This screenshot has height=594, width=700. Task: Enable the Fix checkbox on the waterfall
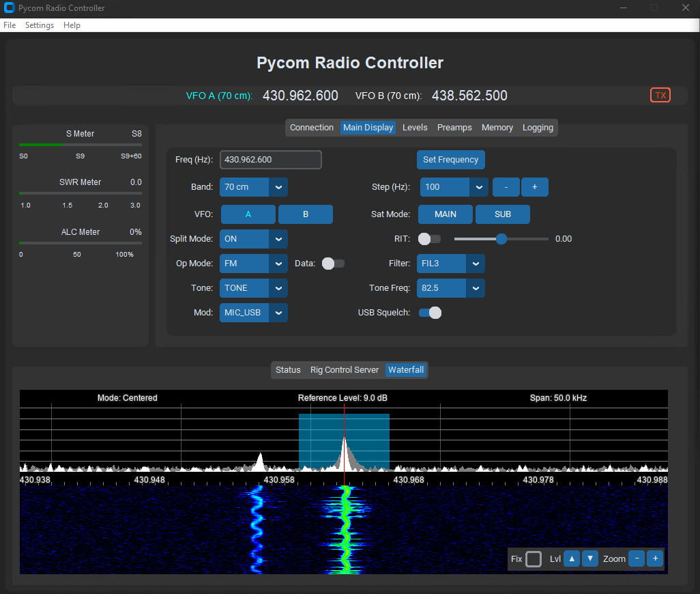click(x=533, y=558)
